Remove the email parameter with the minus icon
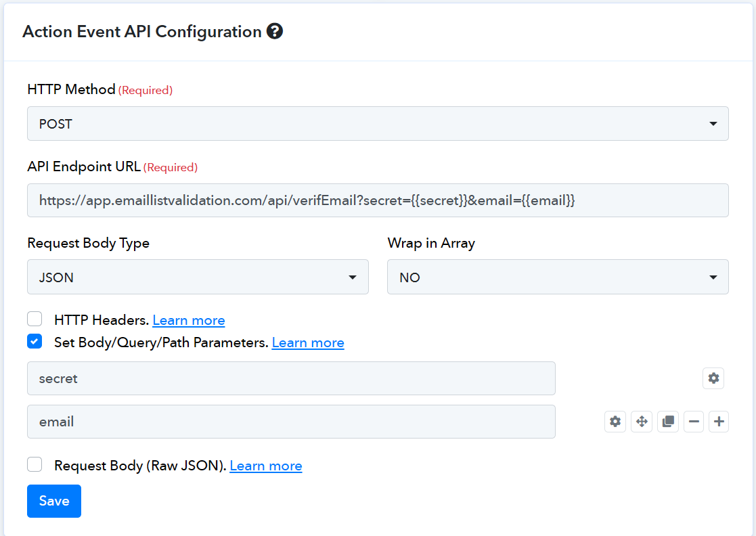756x536 pixels. (x=694, y=422)
